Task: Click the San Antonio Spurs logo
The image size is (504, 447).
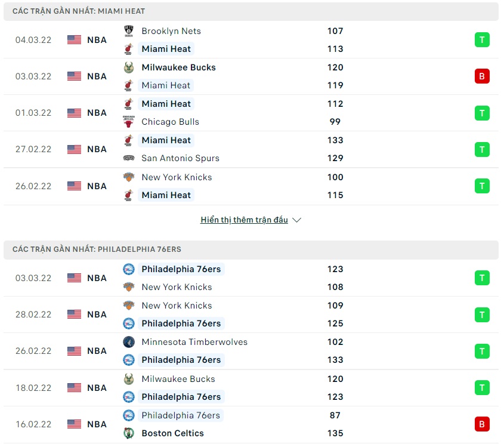Action: pos(128,158)
